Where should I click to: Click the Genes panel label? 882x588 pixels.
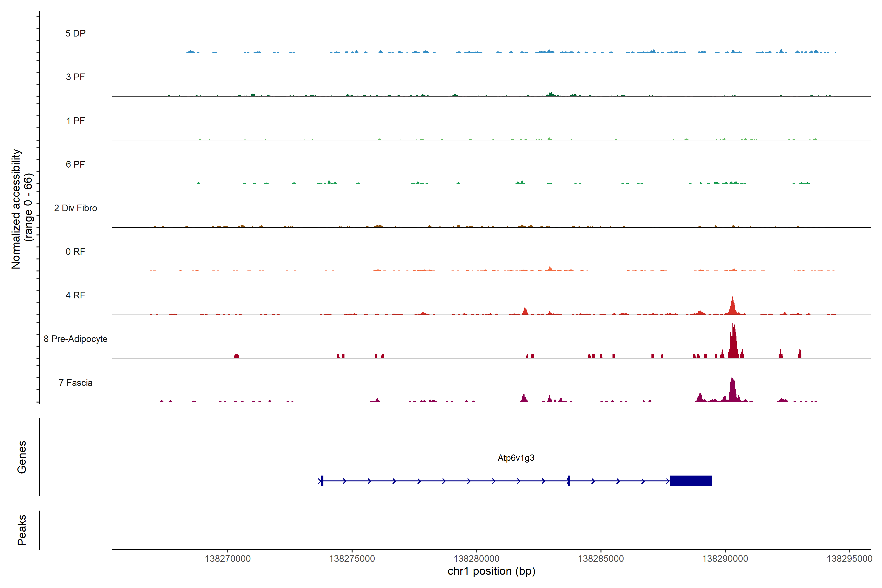coord(22,457)
